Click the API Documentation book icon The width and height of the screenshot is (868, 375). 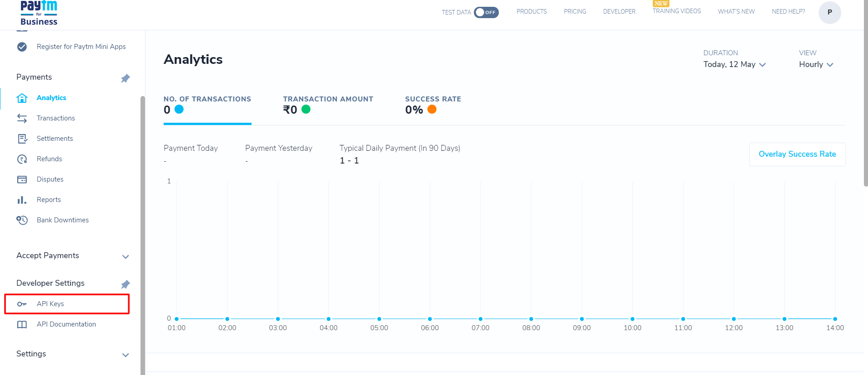coord(22,324)
